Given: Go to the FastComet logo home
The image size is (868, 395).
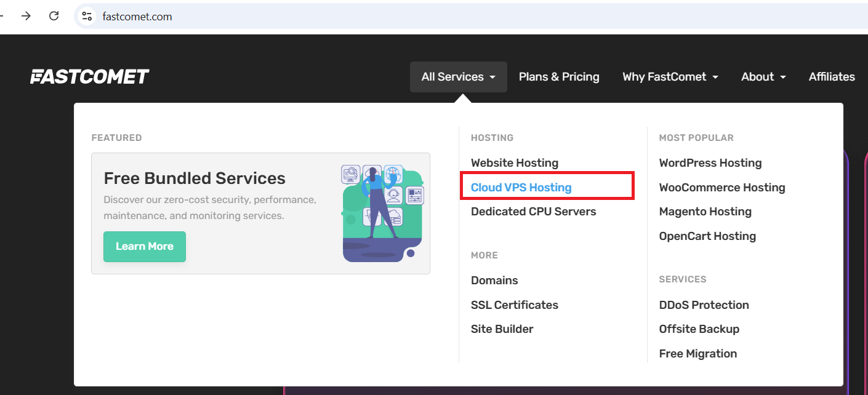Looking at the screenshot, I should (x=90, y=77).
